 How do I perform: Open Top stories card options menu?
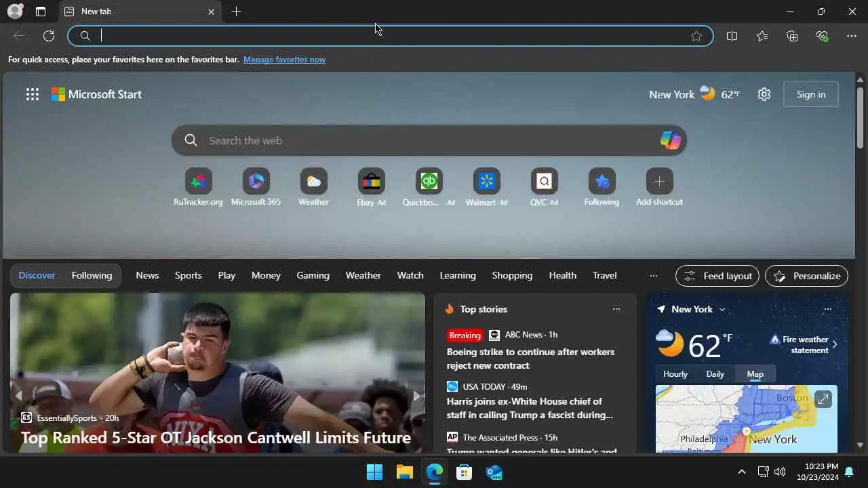(616, 309)
